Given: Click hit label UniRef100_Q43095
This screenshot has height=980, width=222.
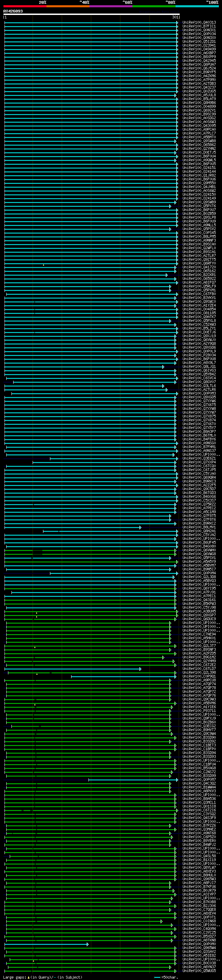Looking at the screenshot, I should [199, 125].
